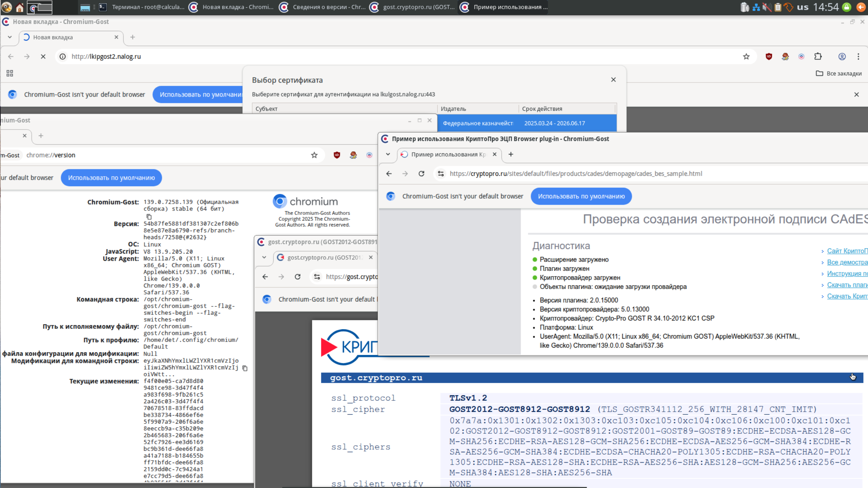
Task: Switch keyboard layout via the 'us' indicator
Action: coord(803,7)
